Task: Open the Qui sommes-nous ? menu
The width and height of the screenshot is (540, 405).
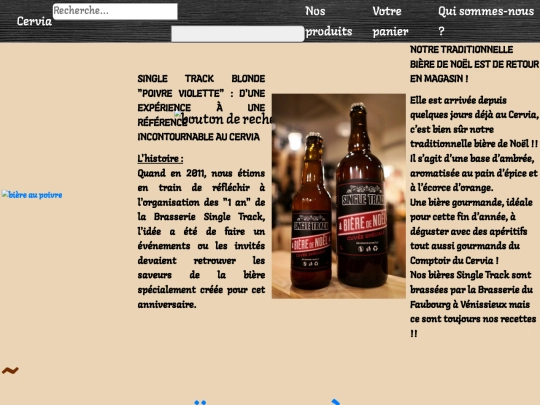Action: [486, 21]
